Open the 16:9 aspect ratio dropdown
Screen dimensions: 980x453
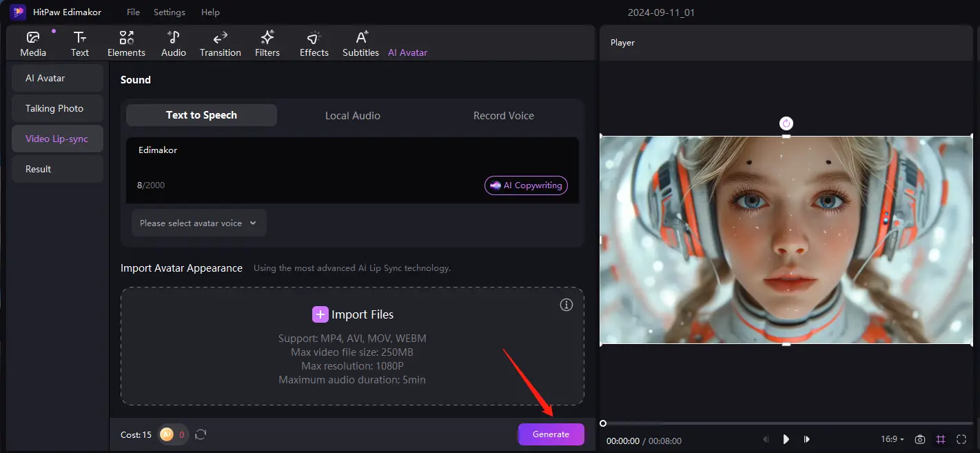892,439
